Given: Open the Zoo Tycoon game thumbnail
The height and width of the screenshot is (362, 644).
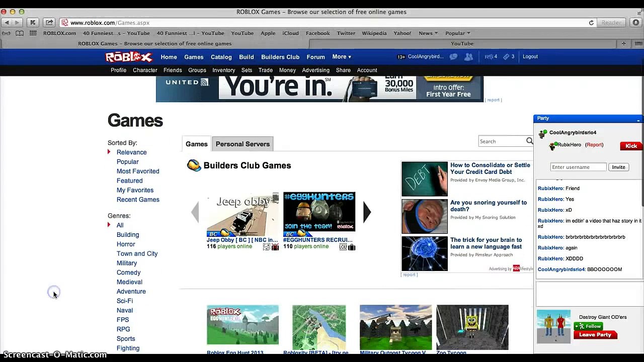Looking at the screenshot, I should point(472,327).
